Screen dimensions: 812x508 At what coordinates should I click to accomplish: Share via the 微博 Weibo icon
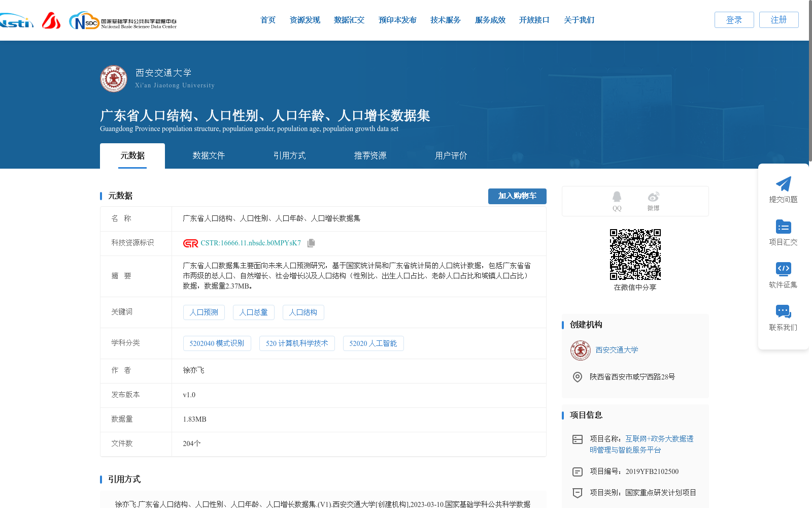653,198
